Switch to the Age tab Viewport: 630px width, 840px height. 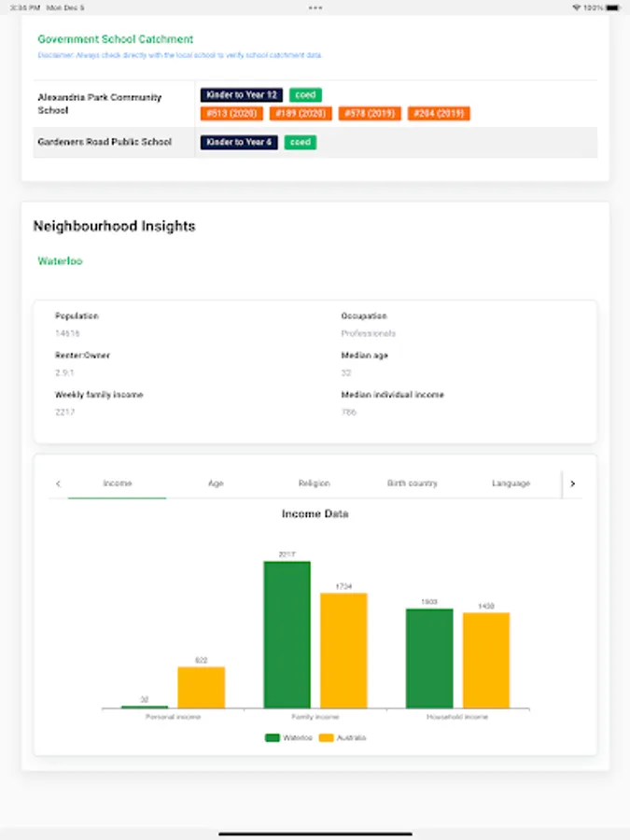(x=216, y=483)
